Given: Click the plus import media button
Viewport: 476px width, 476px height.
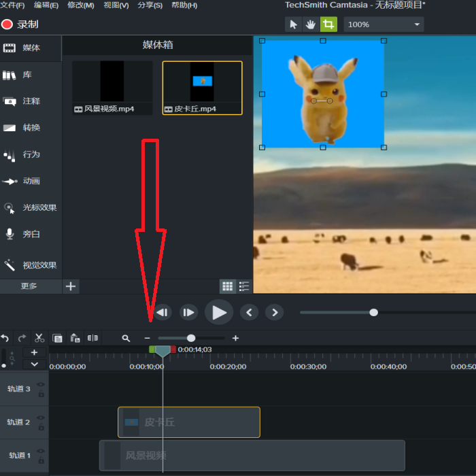Looking at the screenshot, I should [x=71, y=286].
